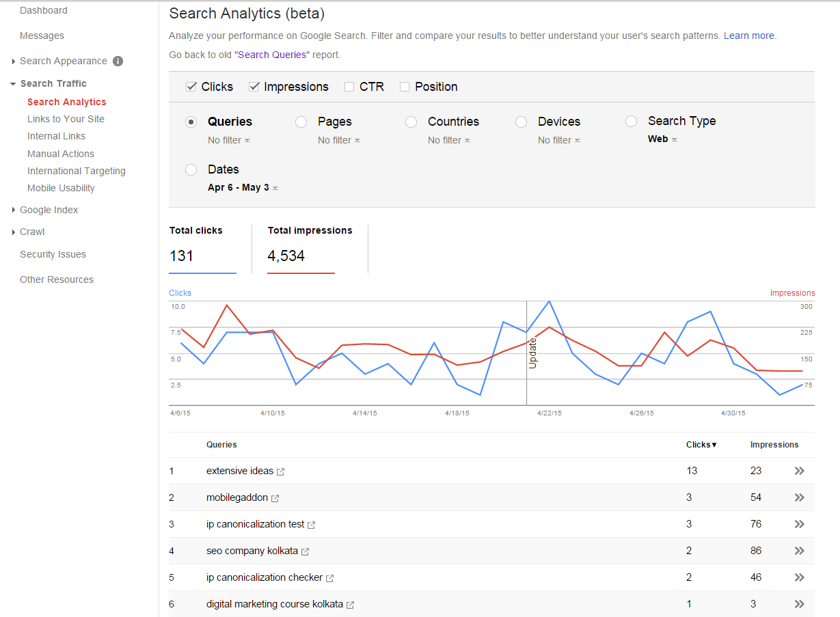The height and width of the screenshot is (617, 840).
Task: Select the Pages radio button
Action: pyautogui.click(x=301, y=122)
